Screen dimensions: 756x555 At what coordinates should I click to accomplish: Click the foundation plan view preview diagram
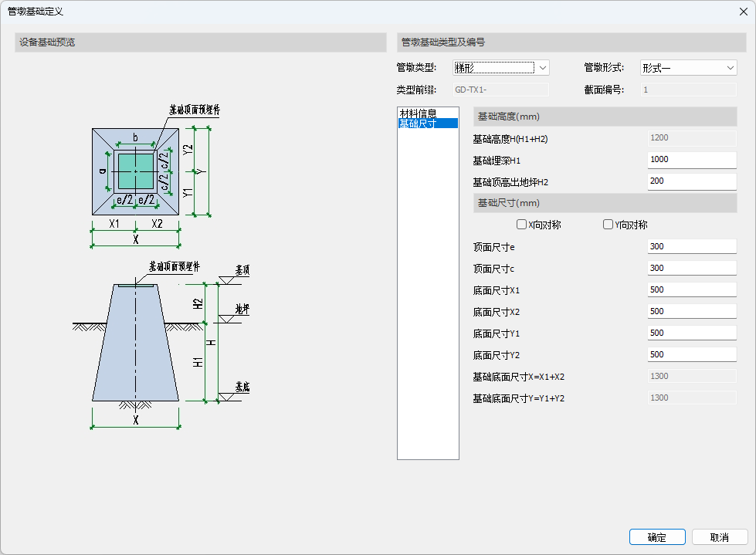coord(136,171)
